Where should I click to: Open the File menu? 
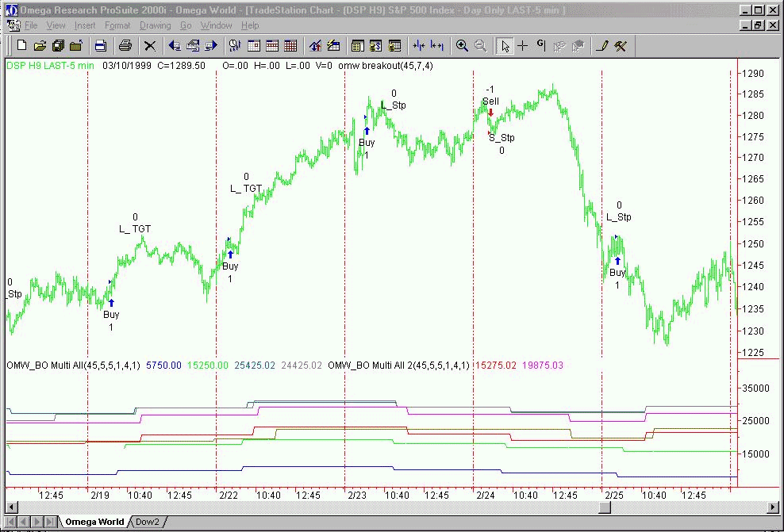click(x=31, y=25)
